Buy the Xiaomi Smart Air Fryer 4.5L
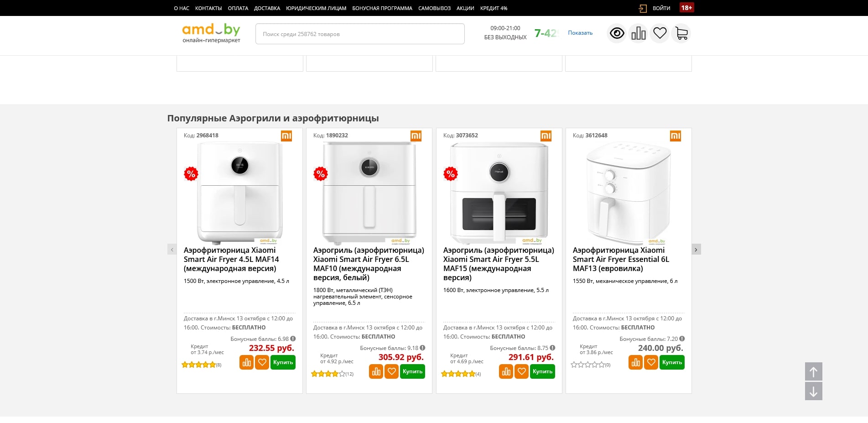 tap(283, 362)
